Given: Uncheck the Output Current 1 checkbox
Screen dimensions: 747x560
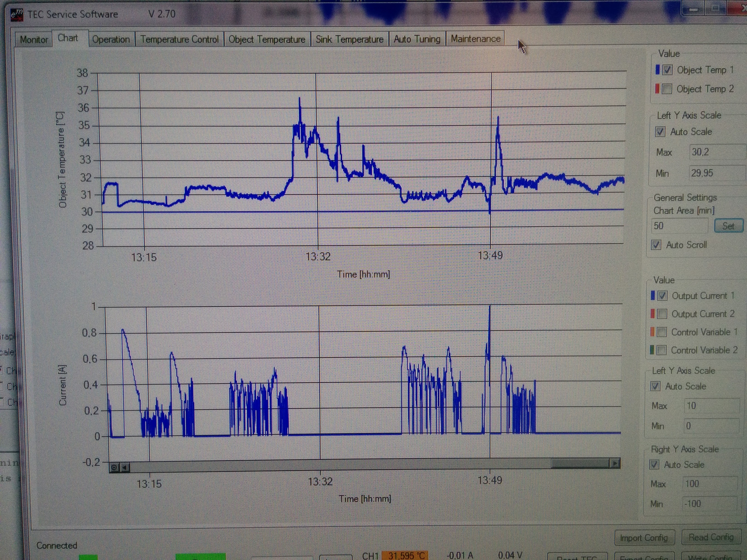Looking at the screenshot, I should click(662, 296).
